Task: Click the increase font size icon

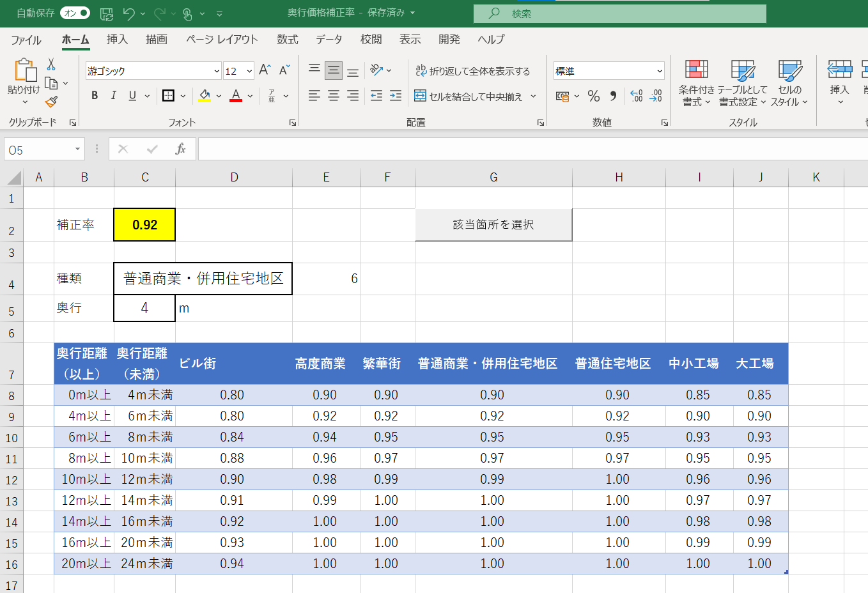Action: click(x=265, y=70)
